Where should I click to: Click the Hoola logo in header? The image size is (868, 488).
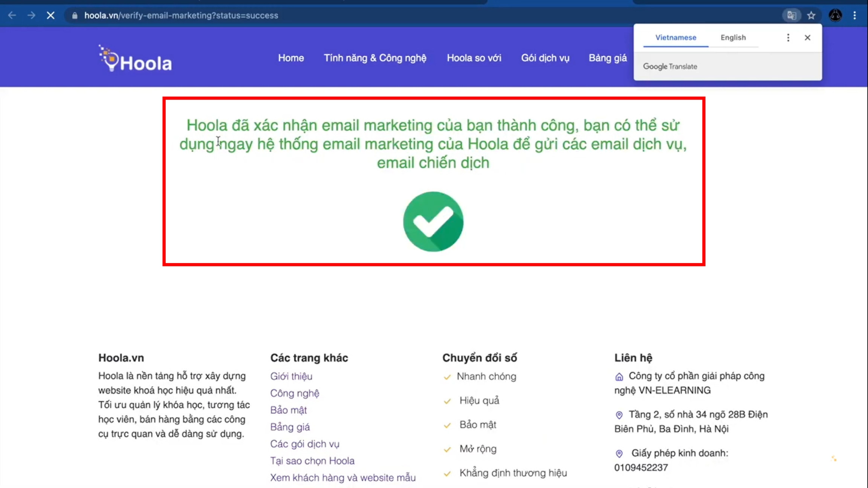135,60
